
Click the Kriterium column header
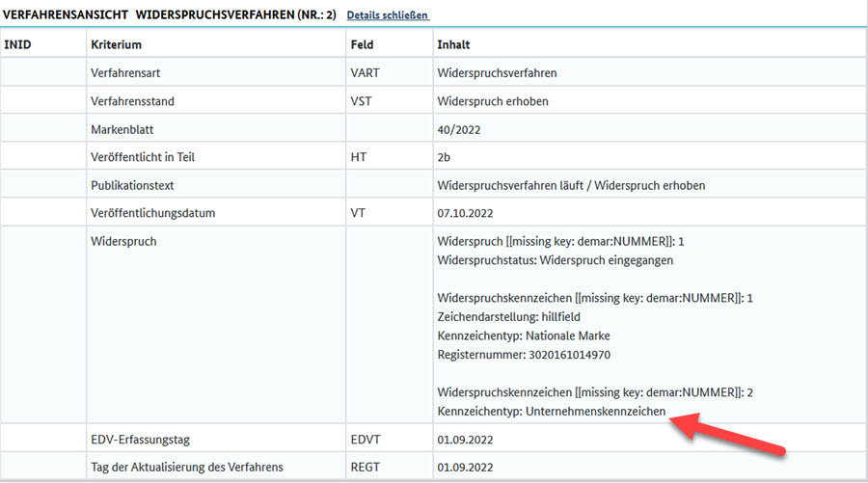coord(116,44)
